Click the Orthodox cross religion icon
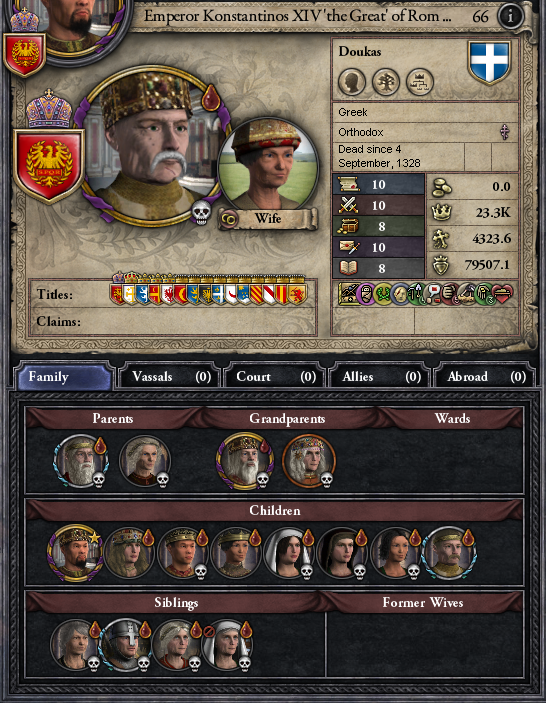 505,132
